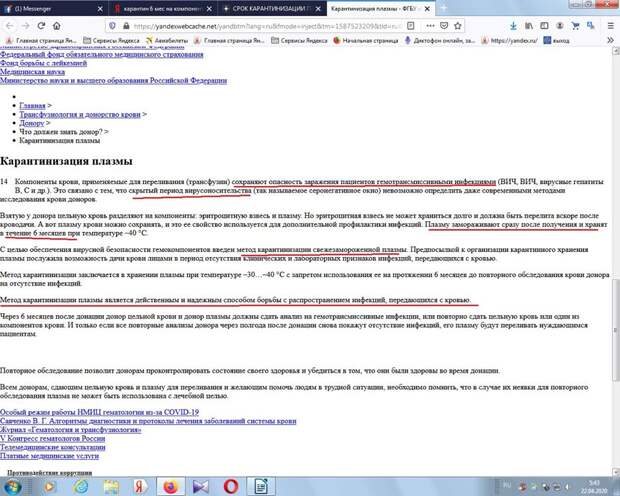Open 'Министерство науки и высшего образования' link
Viewport: 620px width, 496px height.
click(x=113, y=81)
